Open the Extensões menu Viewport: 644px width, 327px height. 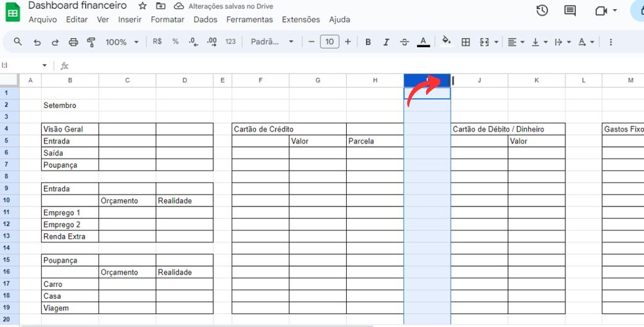coord(300,20)
